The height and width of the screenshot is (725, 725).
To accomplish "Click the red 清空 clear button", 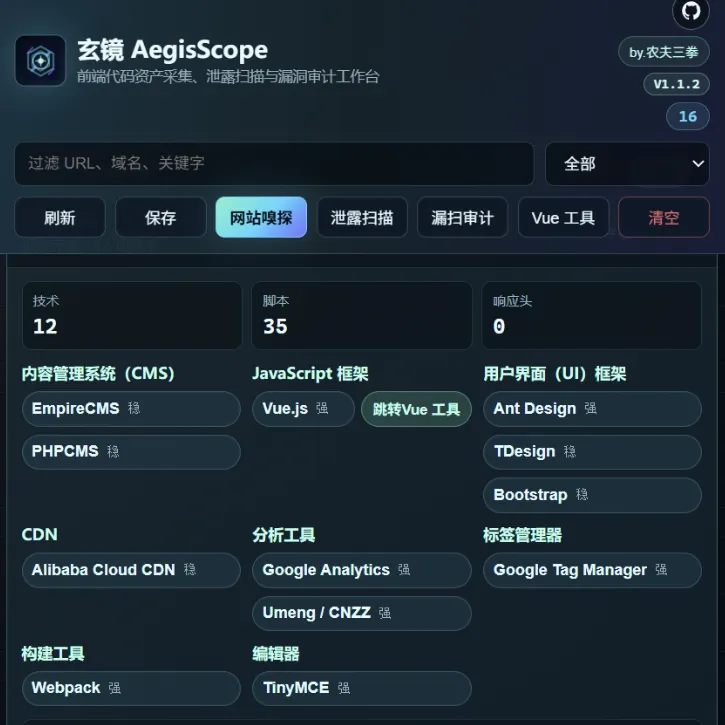I will click(664, 217).
